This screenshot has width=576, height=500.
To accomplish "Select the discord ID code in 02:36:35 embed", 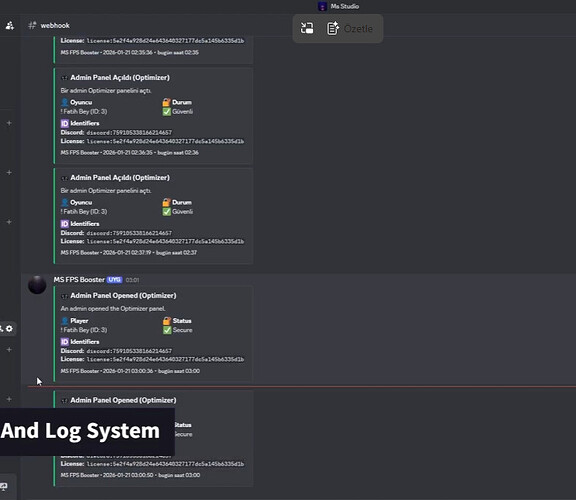I will coord(129,132).
